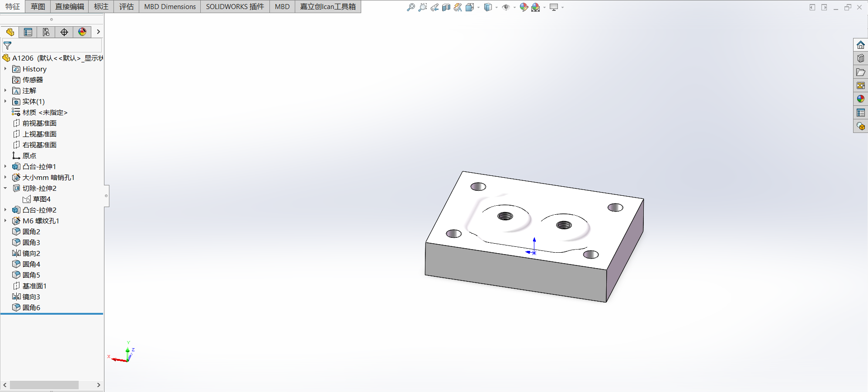Click the feature tree horizontal scrollbar thumb

44,385
